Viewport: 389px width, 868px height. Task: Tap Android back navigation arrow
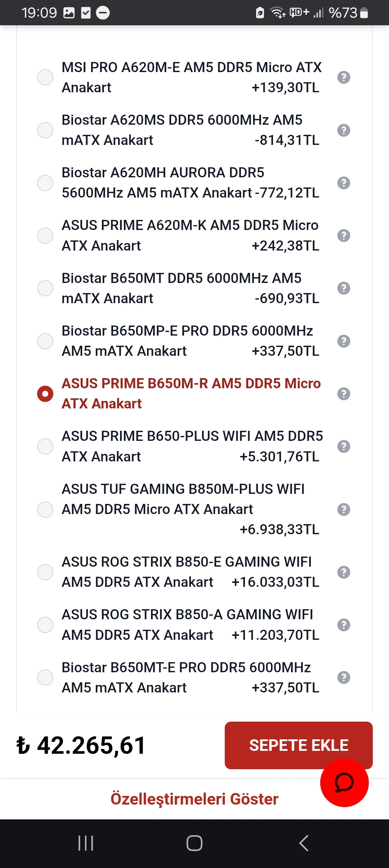[x=304, y=843]
